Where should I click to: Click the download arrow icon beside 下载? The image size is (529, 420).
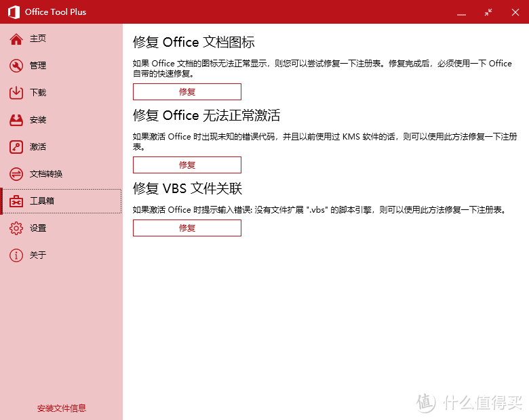16,93
